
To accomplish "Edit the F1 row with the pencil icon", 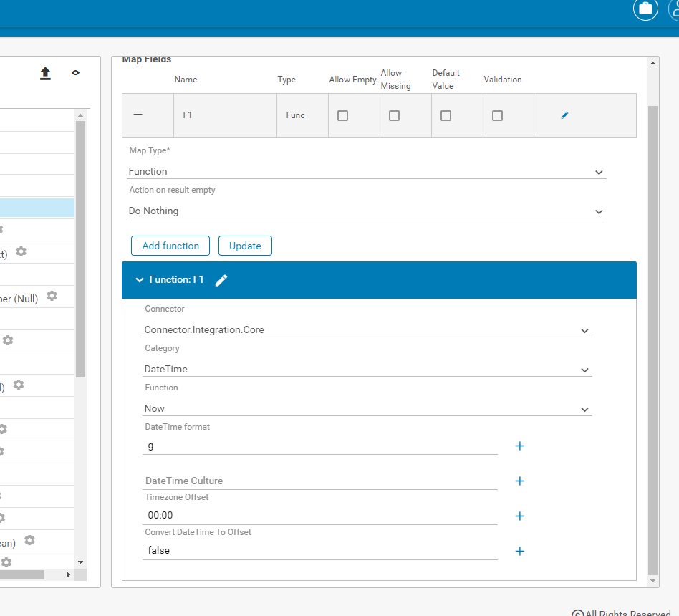I will pos(564,115).
